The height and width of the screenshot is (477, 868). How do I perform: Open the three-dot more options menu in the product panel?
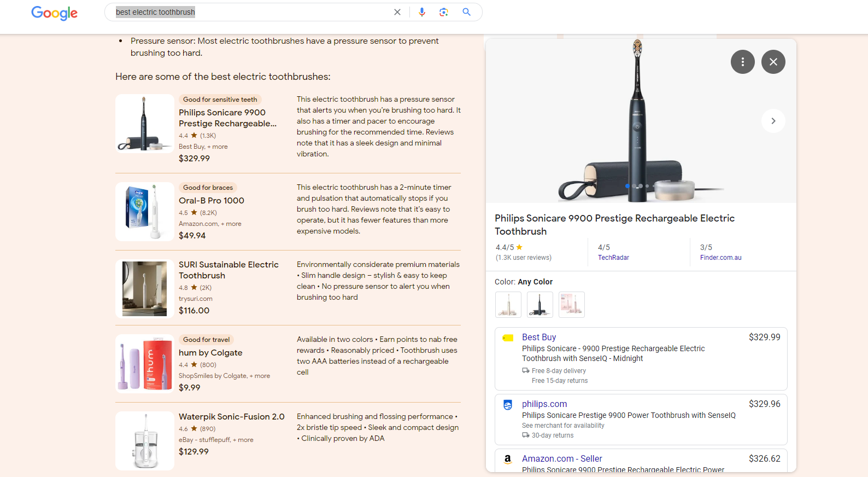click(x=743, y=62)
